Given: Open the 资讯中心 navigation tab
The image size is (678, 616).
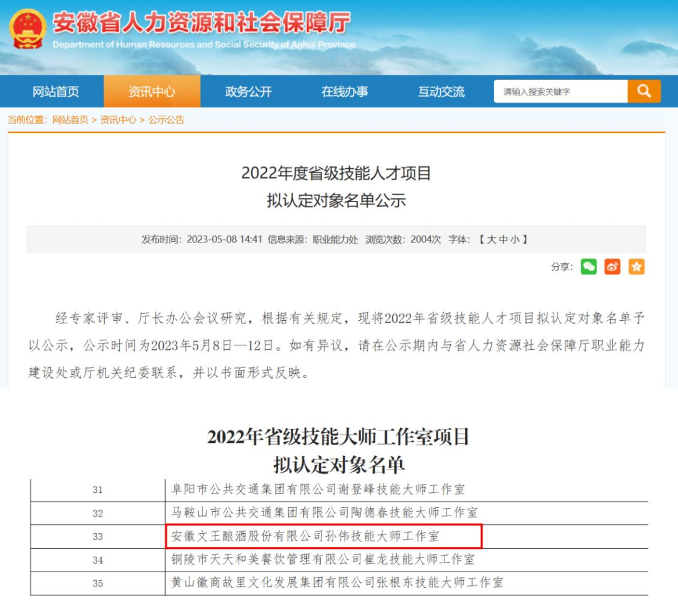Looking at the screenshot, I should tap(152, 92).
